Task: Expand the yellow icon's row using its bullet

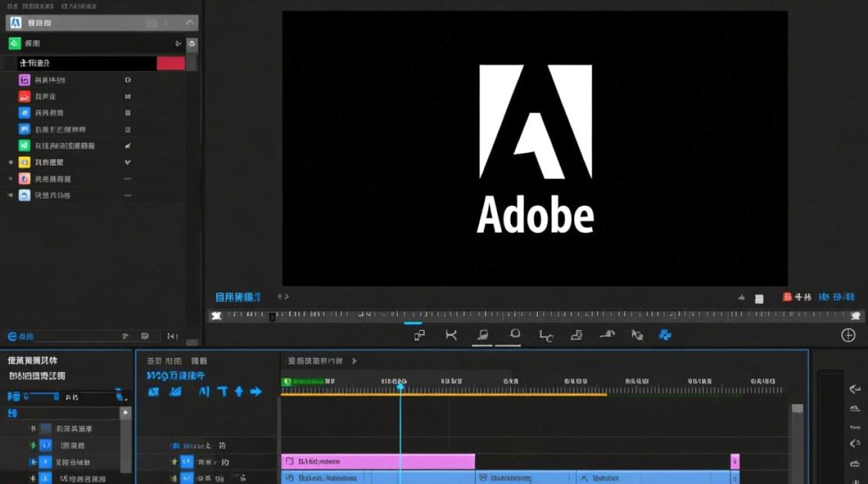Action: 10,163
